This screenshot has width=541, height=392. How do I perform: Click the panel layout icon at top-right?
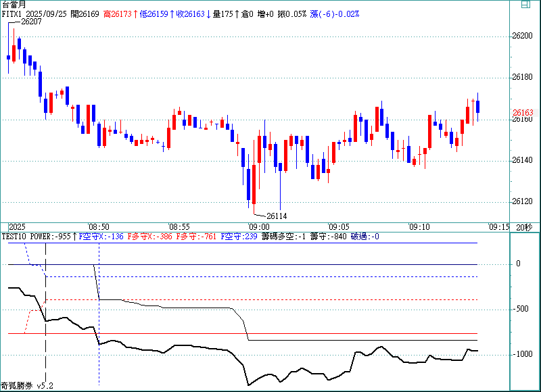tap(525, 5)
